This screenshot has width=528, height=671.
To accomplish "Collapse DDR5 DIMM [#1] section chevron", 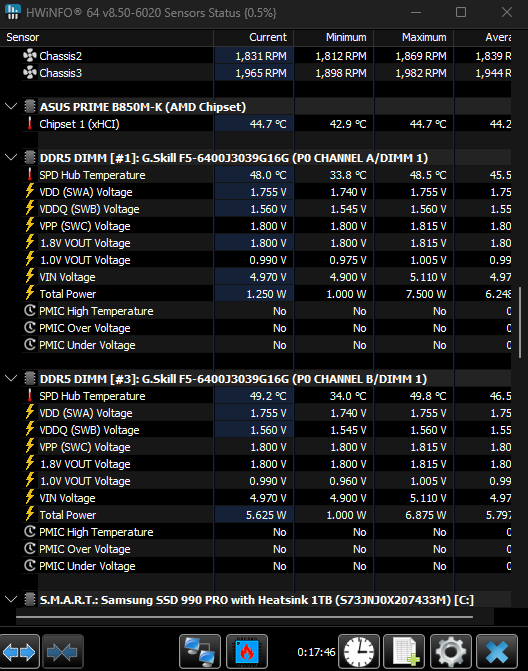I will (x=11, y=157).
